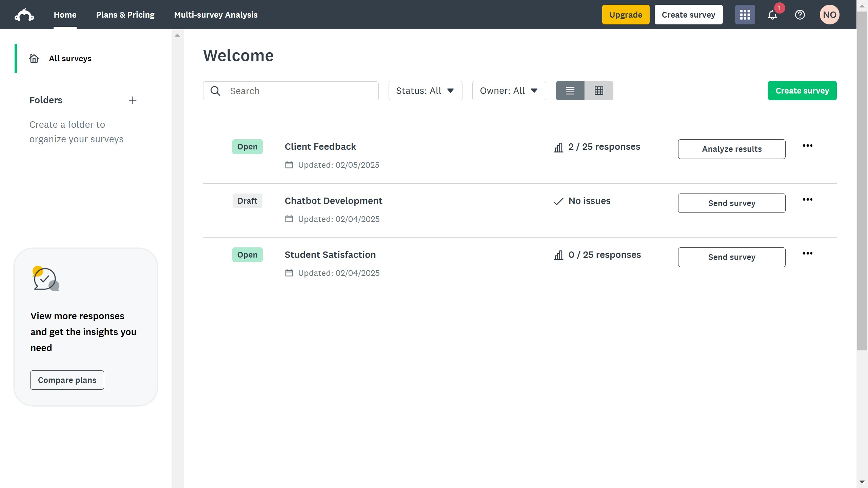
Task: Click the bar chart icon for Student Satisfaction
Action: coord(558,255)
